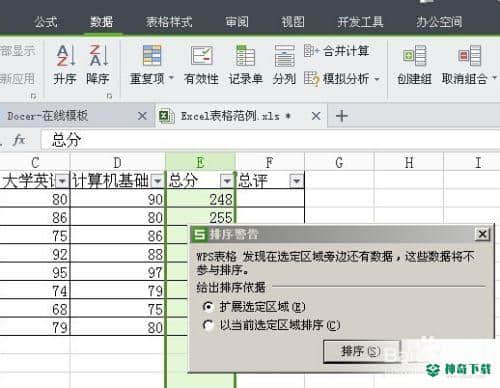Switch to the 视图 ribbon tab

pos(293,22)
